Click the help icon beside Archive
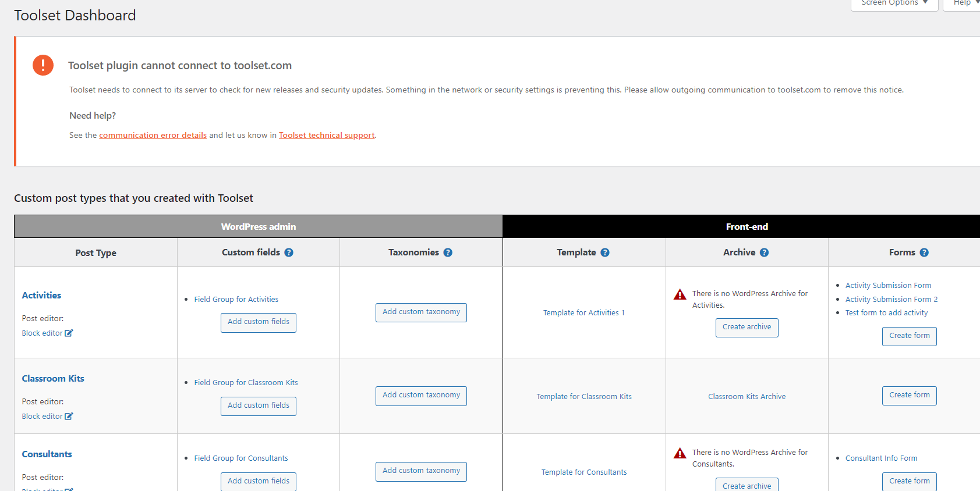This screenshot has height=491, width=980. tap(765, 252)
